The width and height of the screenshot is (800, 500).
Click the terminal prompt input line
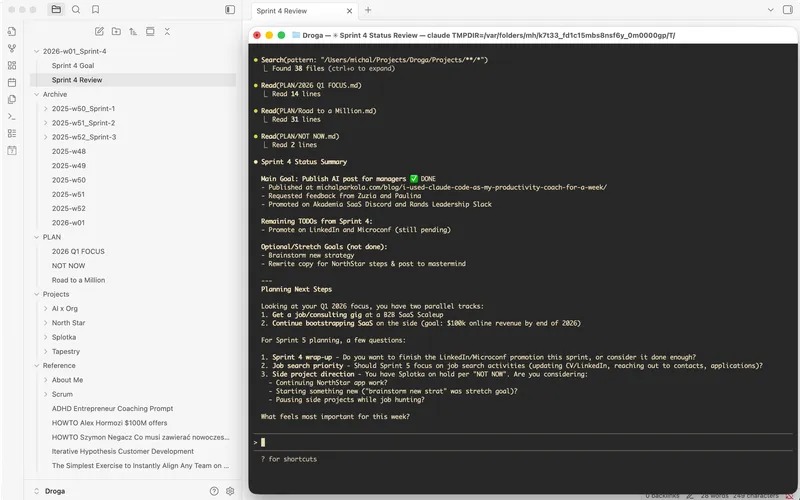[523, 442]
